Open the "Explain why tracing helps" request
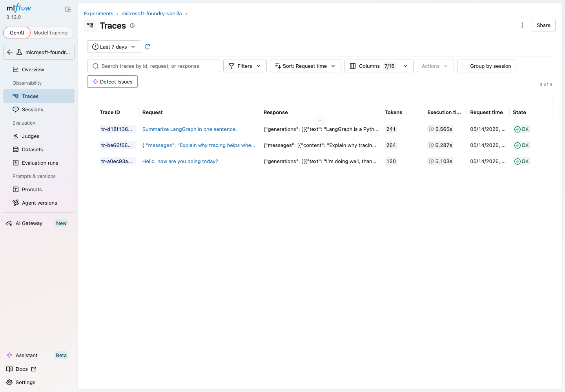 pos(199,145)
